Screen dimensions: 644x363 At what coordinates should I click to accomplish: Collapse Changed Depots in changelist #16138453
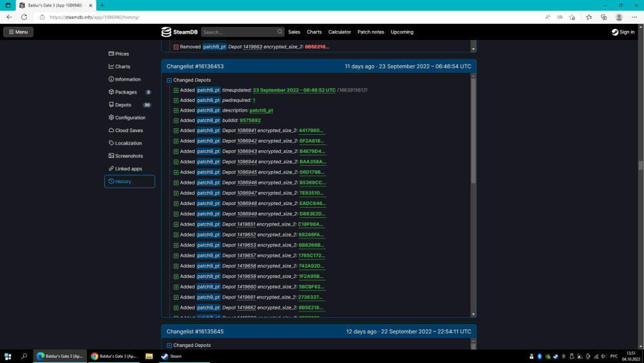click(169, 80)
